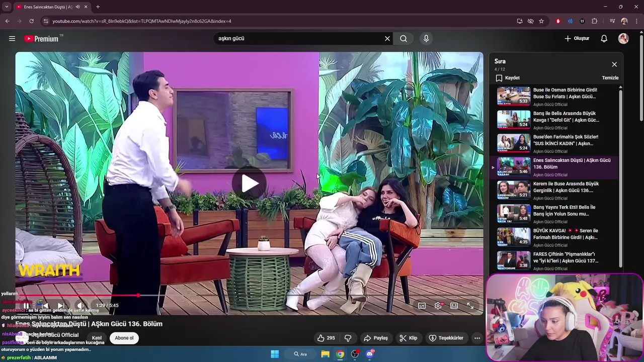This screenshot has height=362, width=644.
Task: Like the video with thumbs up
Action: (326, 338)
